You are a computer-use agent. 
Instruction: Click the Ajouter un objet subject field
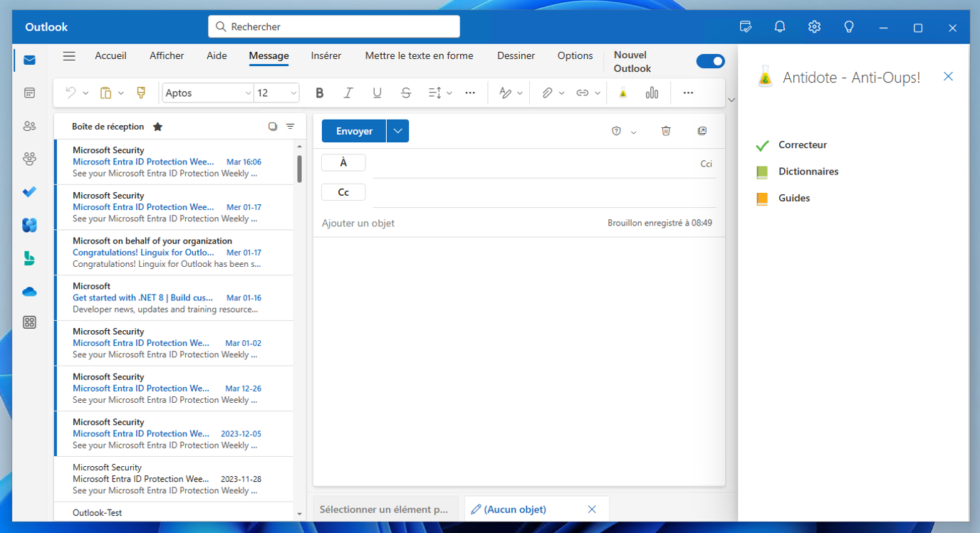click(x=456, y=223)
